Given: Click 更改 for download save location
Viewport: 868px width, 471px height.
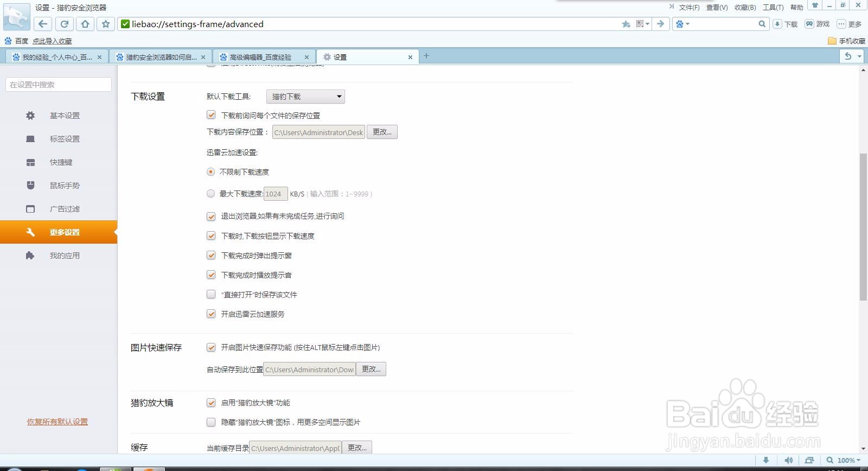Looking at the screenshot, I should (x=382, y=132).
